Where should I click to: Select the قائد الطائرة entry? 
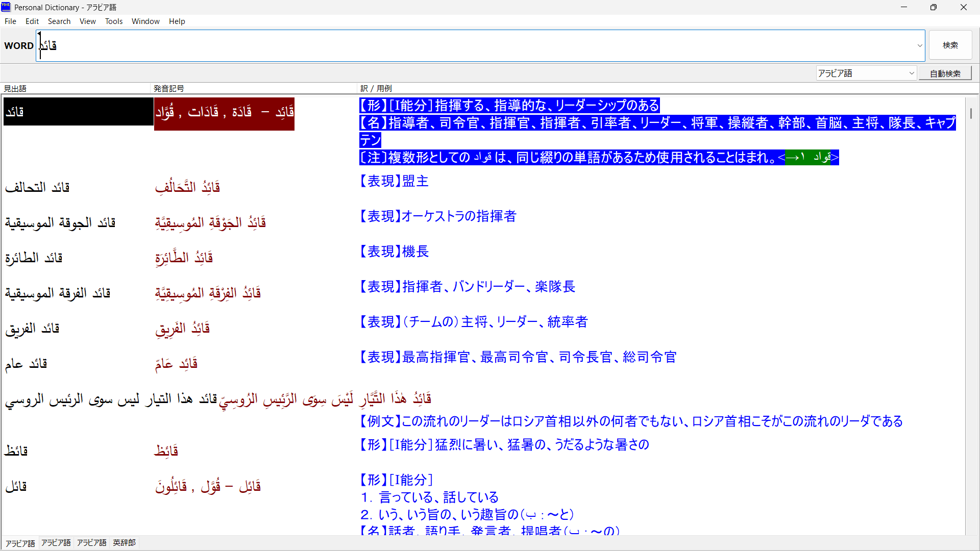[34, 258]
